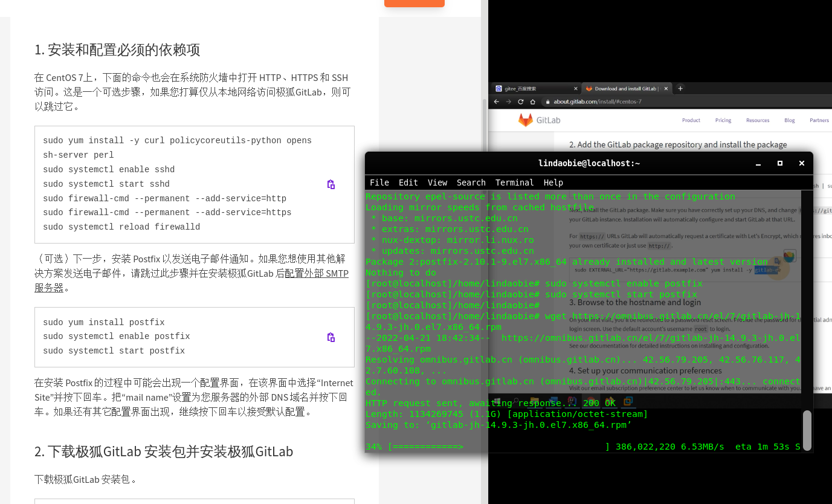Click the 'sudo systemctl reload firewalld' code line

(121, 227)
